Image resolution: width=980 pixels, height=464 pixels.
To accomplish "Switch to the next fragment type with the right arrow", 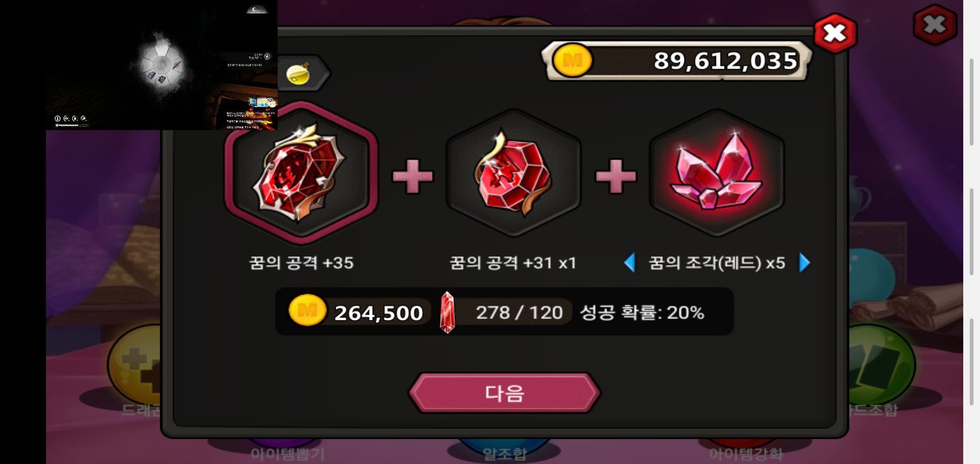I will coord(804,263).
